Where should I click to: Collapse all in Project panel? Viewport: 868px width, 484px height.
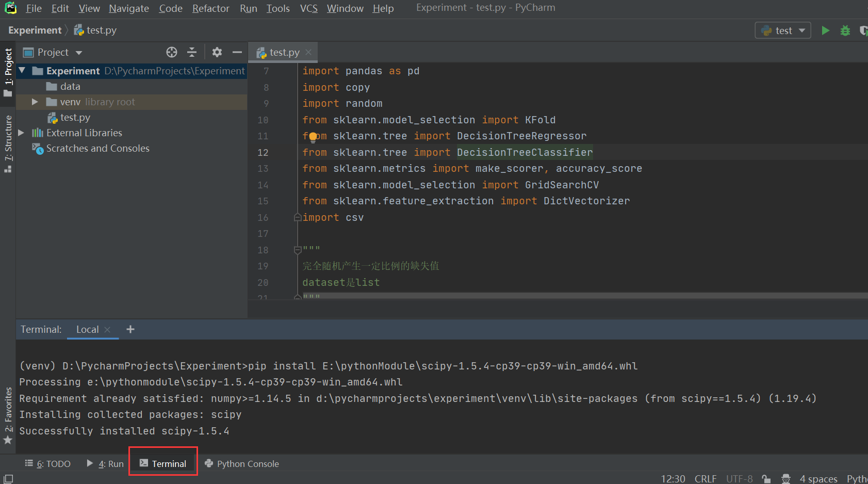point(192,52)
